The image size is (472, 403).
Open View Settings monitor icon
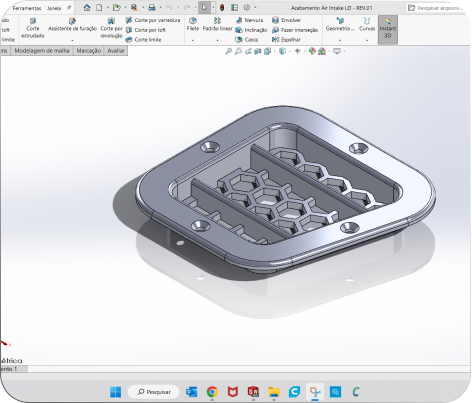point(337,51)
